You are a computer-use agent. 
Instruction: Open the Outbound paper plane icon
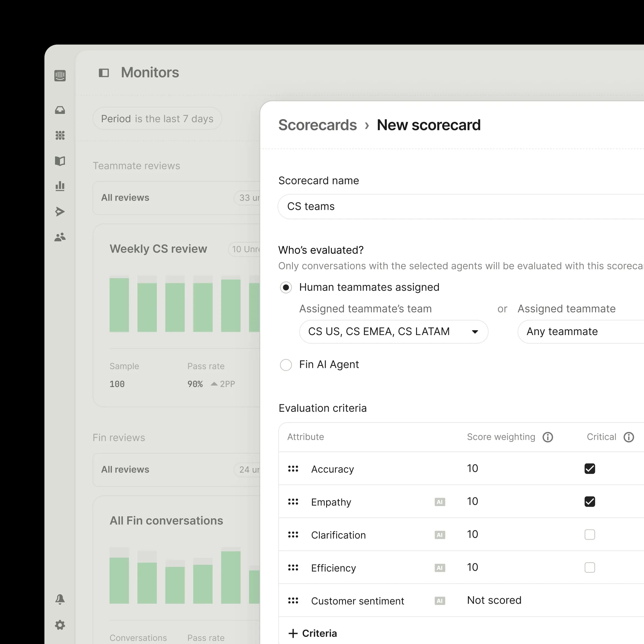pyautogui.click(x=60, y=211)
